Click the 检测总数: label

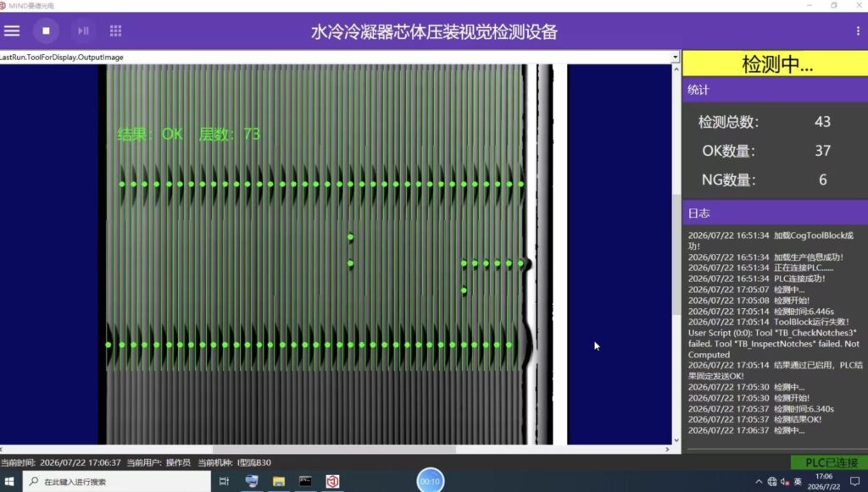[x=728, y=122]
